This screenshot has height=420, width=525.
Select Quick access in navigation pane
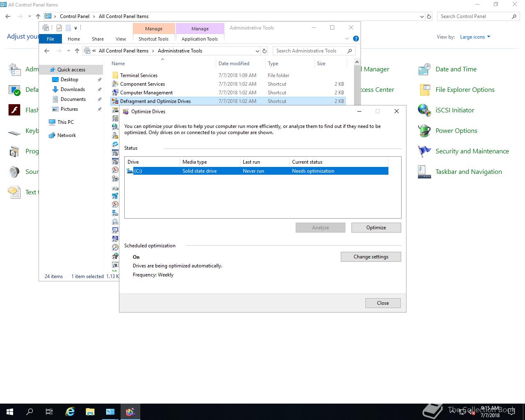point(71,70)
